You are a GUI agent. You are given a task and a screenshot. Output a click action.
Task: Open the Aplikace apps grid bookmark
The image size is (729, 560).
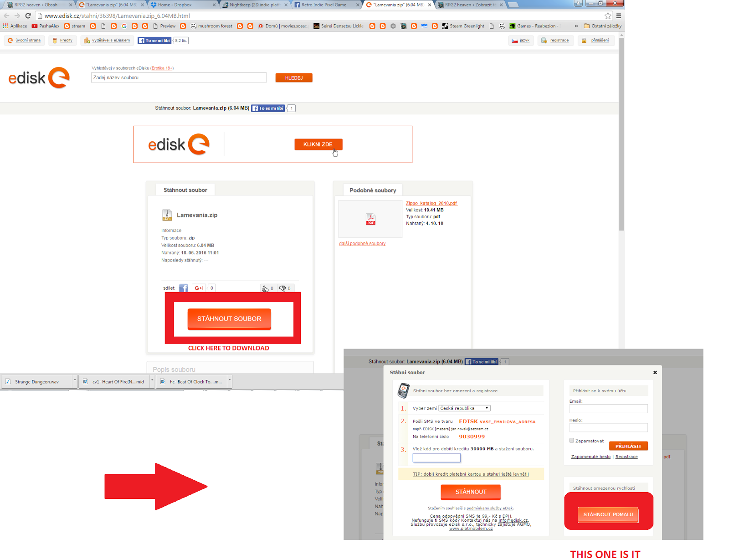pyautogui.click(x=15, y=26)
